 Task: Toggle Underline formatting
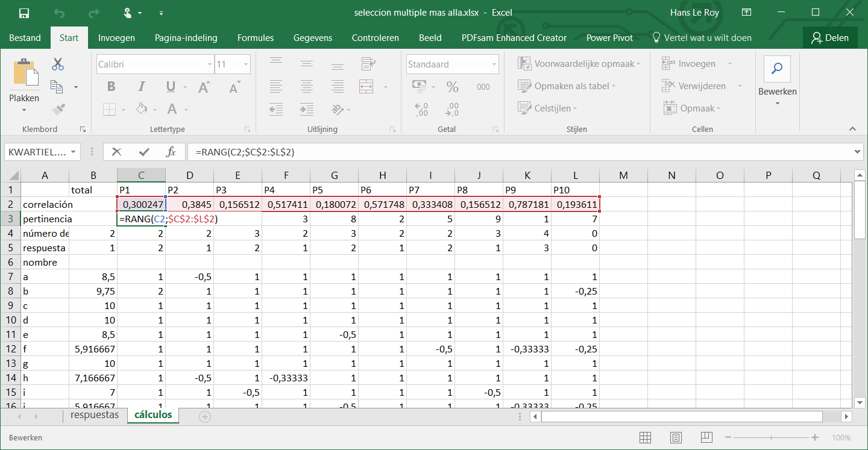point(170,87)
